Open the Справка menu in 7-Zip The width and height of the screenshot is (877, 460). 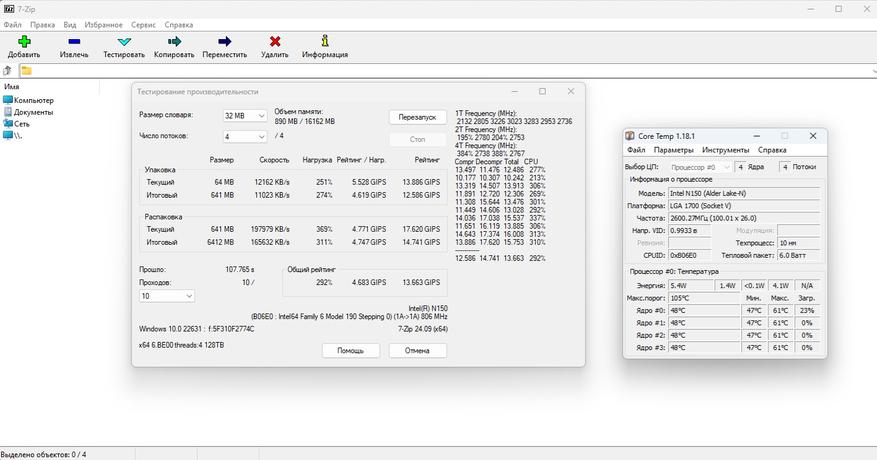(179, 25)
